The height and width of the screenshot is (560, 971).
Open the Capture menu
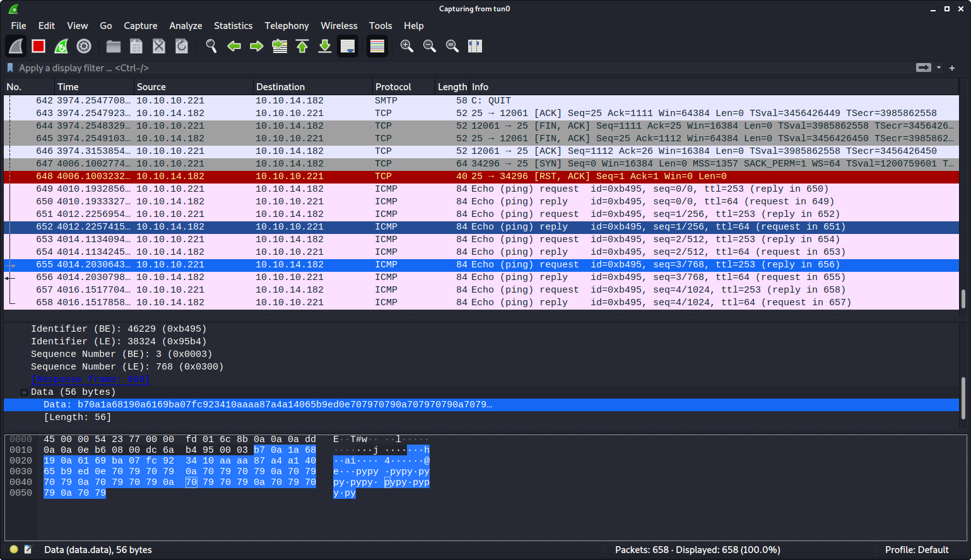coord(141,26)
